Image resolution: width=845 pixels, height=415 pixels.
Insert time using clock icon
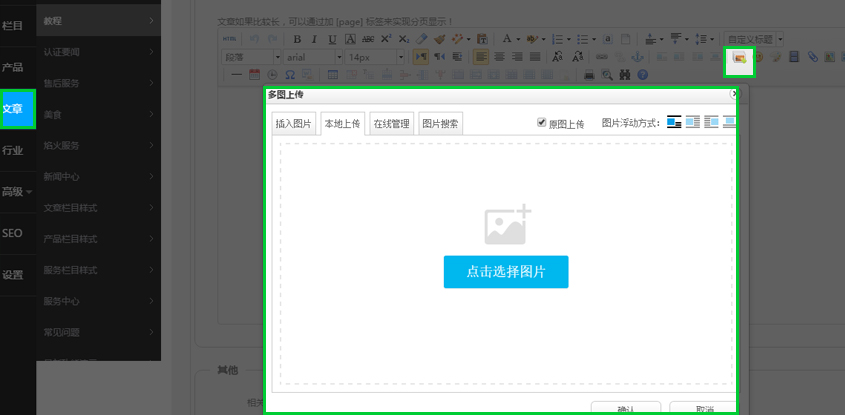272,74
